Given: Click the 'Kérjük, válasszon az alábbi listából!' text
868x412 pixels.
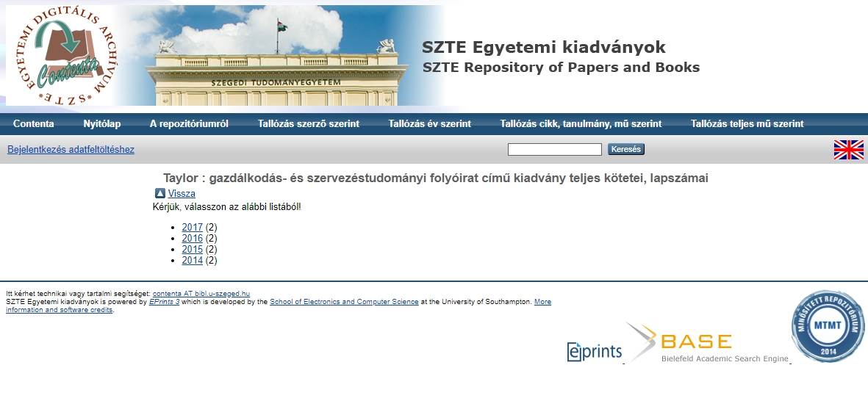Looking at the screenshot, I should 227,207.
